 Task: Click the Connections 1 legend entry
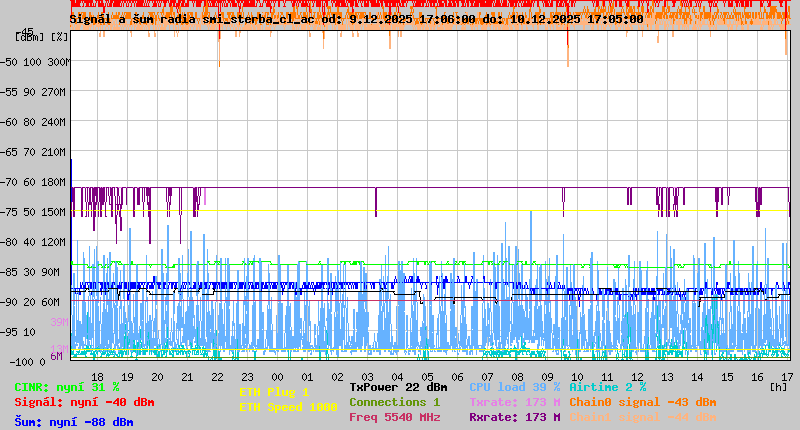(394, 402)
